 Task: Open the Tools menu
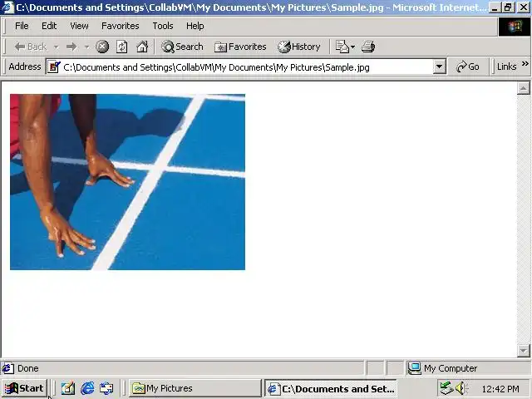pyautogui.click(x=163, y=26)
